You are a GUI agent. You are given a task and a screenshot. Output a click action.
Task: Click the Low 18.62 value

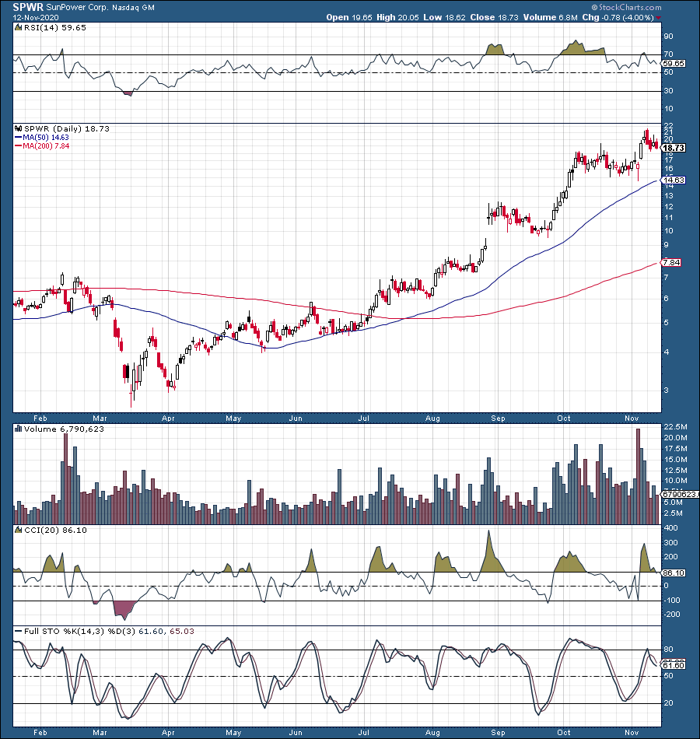pos(444,17)
